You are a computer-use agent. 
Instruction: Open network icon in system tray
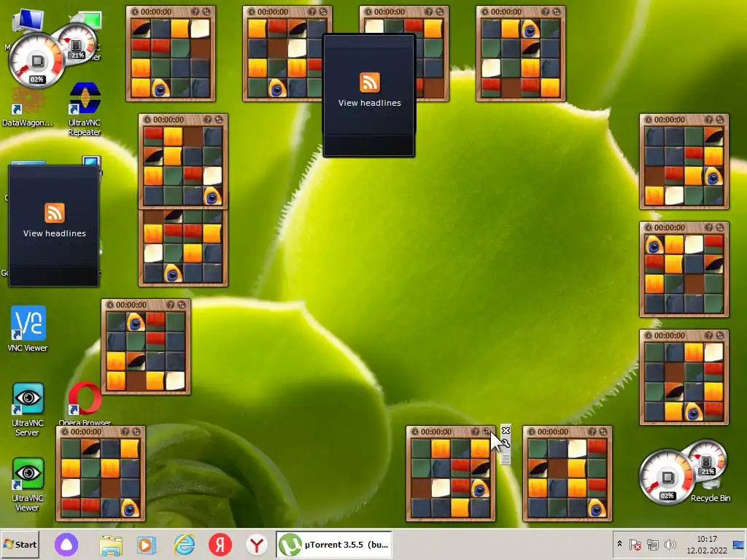pyautogui.click(x=653, y=544)
